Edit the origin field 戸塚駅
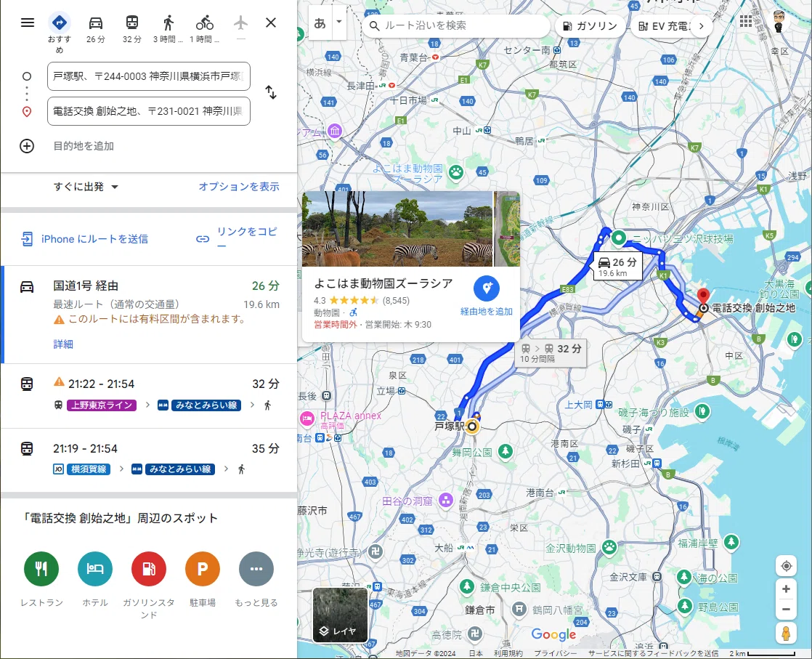The width and height of the screenshot is (812, 659). [x=149, y=76]
